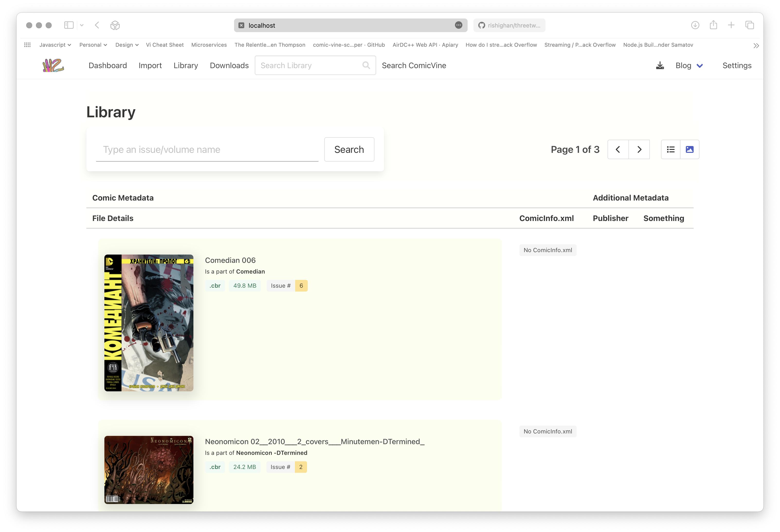Click the magnifier icon in Search Library

(366, 65)
